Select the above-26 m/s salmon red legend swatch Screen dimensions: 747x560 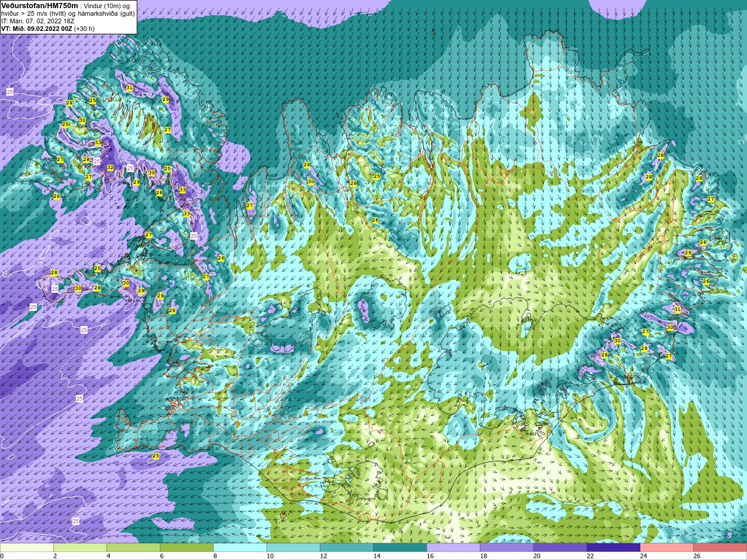(720, 548)
